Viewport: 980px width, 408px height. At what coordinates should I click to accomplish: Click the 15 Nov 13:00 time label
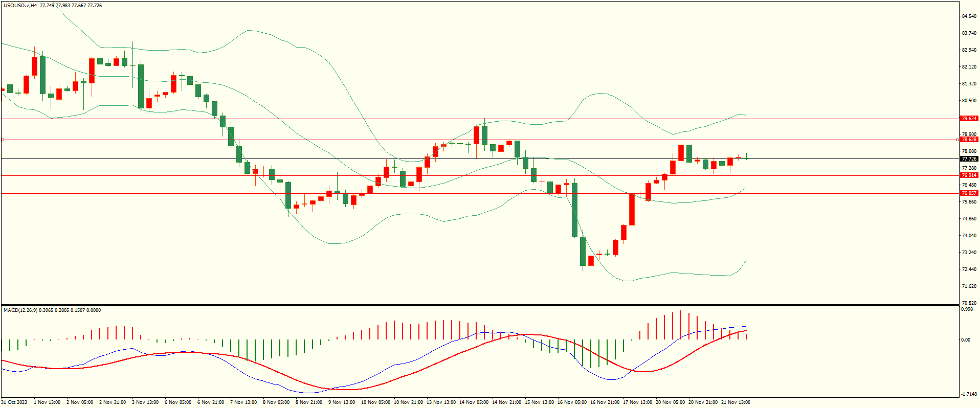(539, 402)
